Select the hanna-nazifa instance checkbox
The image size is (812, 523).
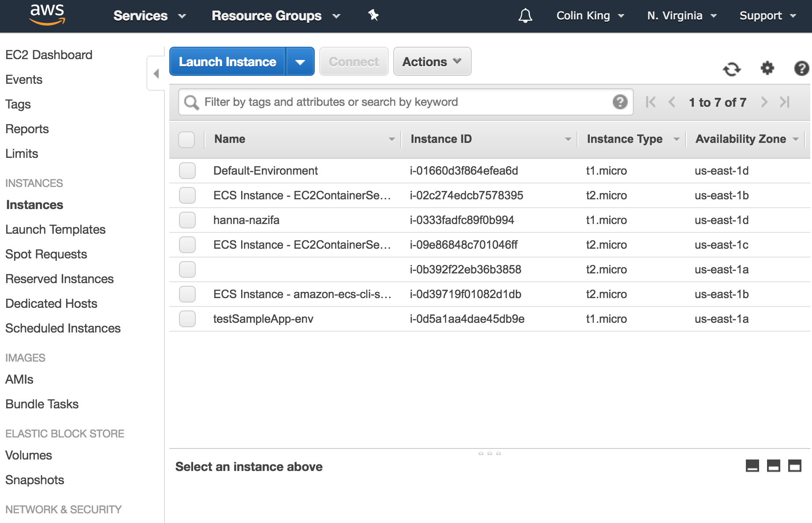(x=187, y=220)
